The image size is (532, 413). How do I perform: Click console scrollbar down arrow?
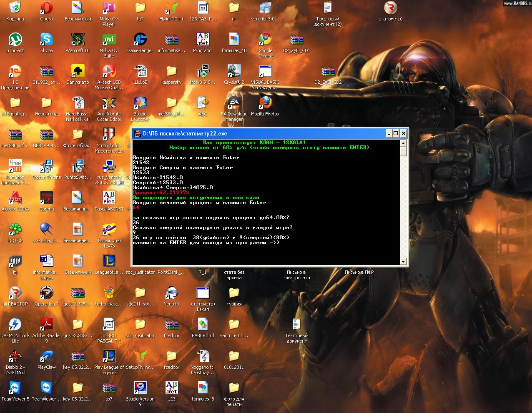click(403, 261)
